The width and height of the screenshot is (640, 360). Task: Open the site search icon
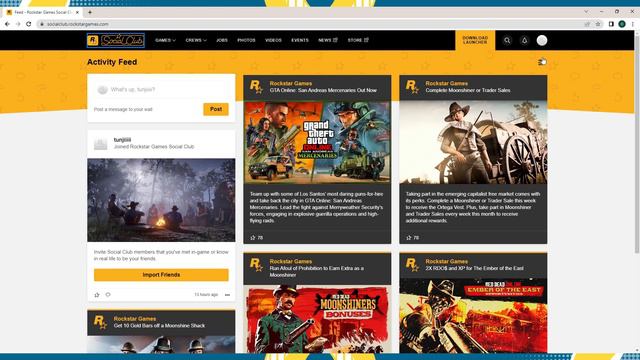(507, 40)
